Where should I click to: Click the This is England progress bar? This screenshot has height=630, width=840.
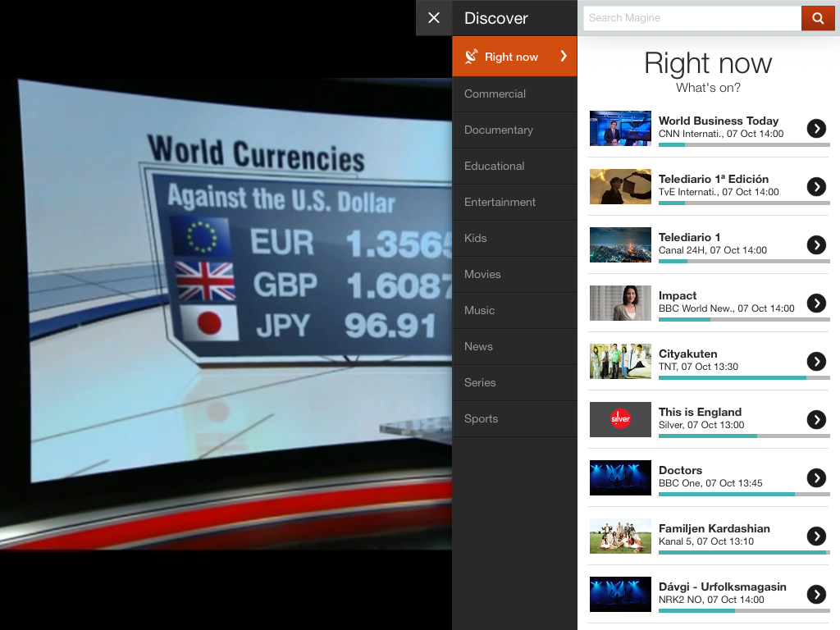point(744,436)
